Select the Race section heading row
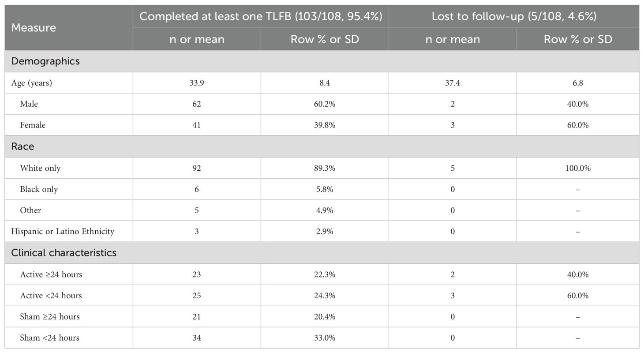 coord(23,146)
